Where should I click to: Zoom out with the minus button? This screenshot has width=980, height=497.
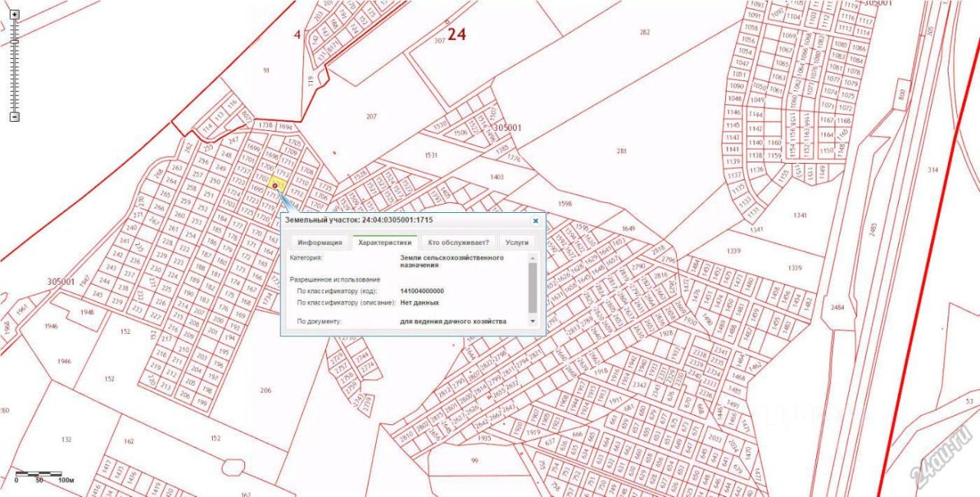point(14,117)
